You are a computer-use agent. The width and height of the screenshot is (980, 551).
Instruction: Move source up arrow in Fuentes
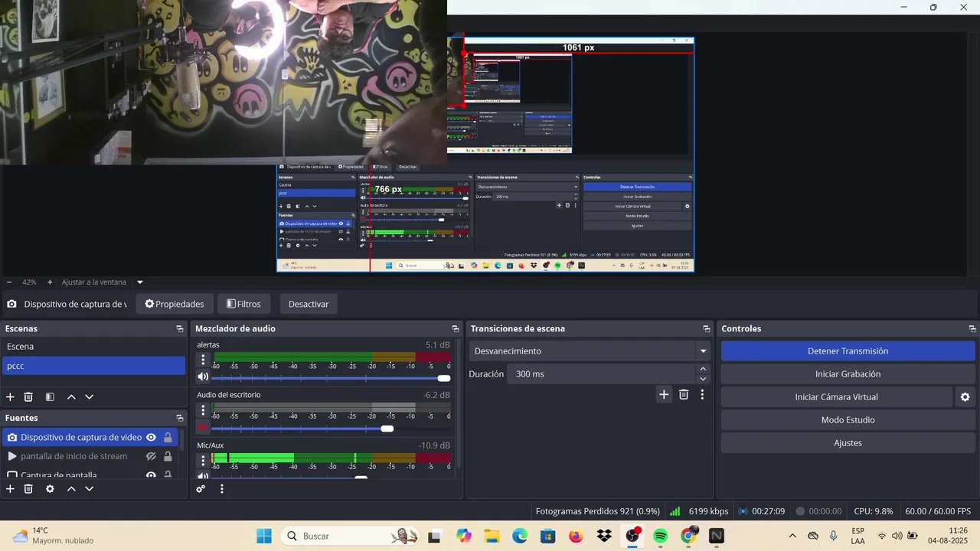[x=71, y=488]
